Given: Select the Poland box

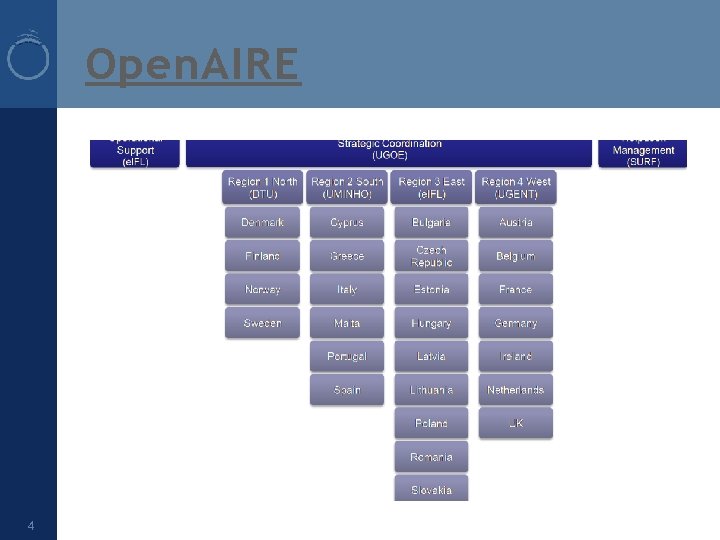Looking at the screenshot, I should click(x=431, y=423).
